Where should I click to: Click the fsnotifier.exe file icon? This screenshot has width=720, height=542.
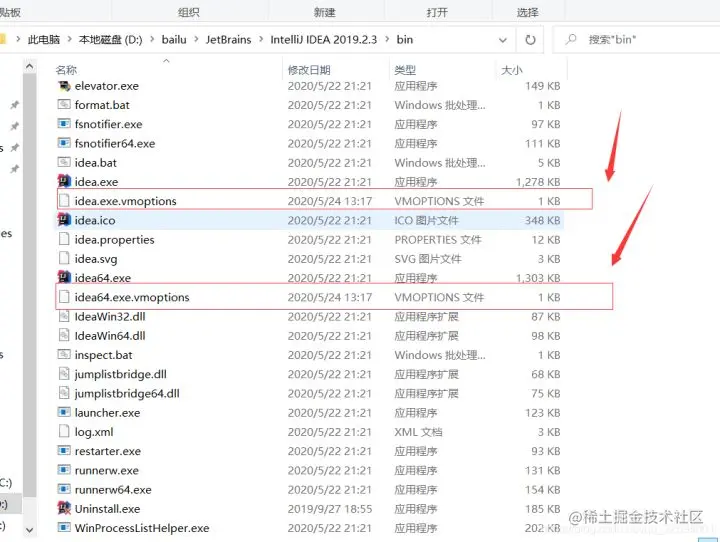[x=64, y=124]
